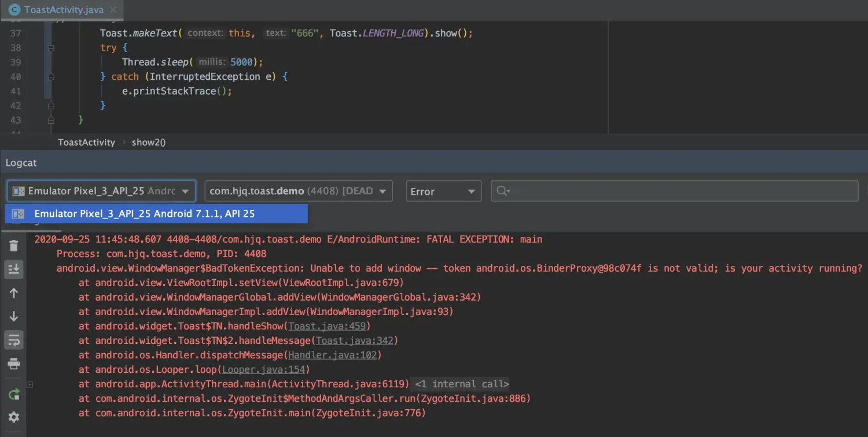Click the class icon on ToastActivity.java tab
This screenshot has height=437, width=868.
14,10
